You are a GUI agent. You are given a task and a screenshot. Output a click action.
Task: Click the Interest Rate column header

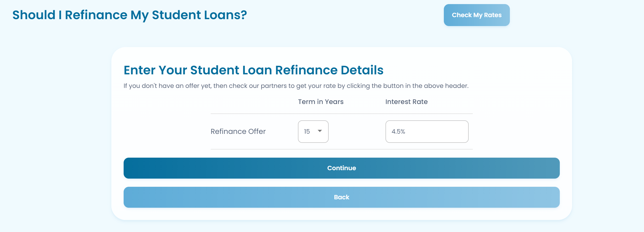[406, 102]
